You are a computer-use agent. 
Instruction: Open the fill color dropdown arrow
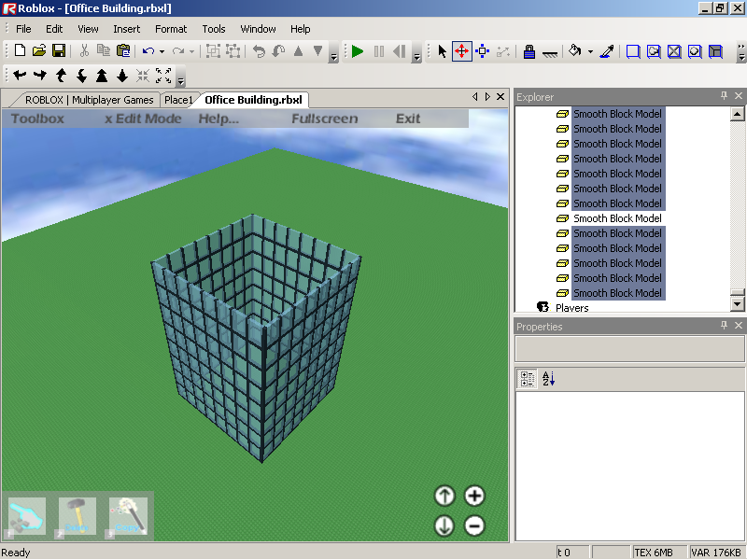[x=590, y=52]
